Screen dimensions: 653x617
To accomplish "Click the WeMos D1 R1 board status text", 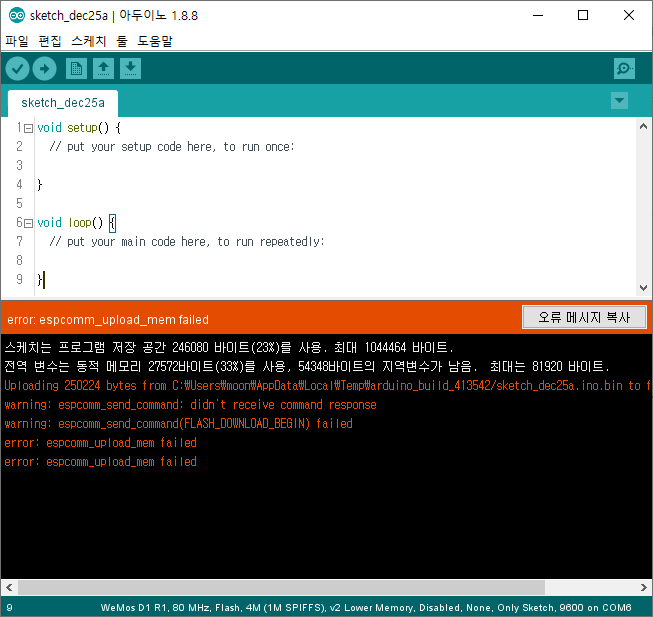I will (366, 608).
